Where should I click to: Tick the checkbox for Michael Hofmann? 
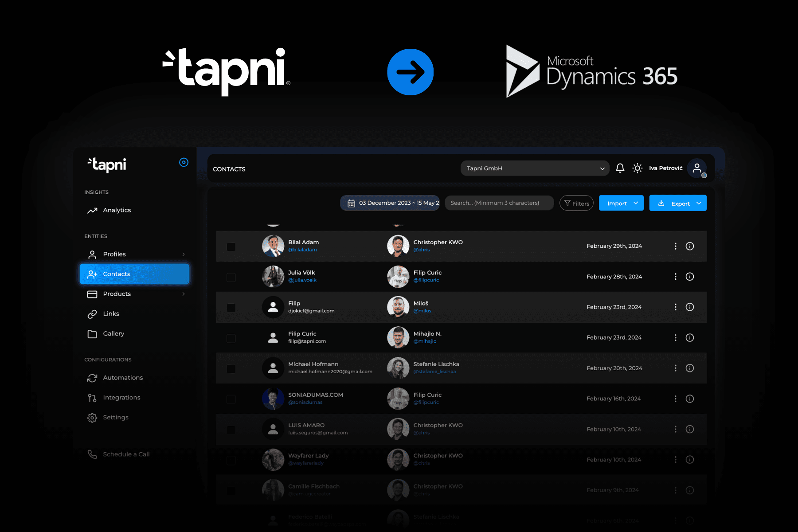pyautogui.click(x=231, y=368)
